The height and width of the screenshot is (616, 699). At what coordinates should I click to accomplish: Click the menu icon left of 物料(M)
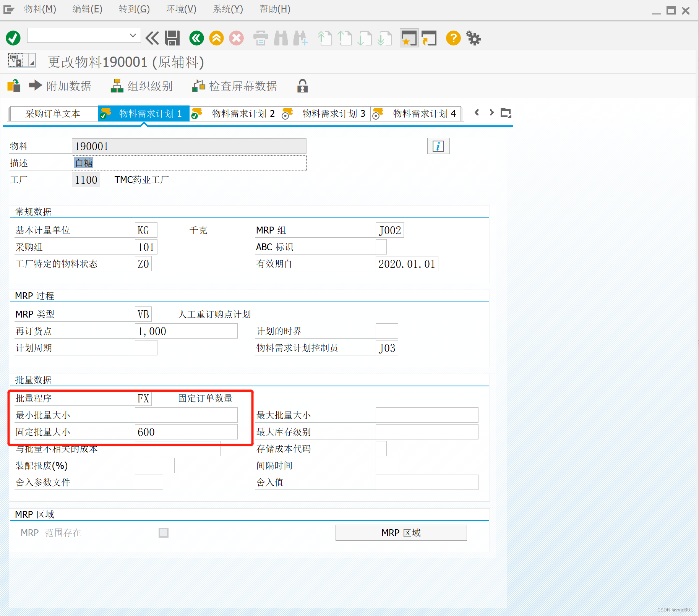(9, 10)
